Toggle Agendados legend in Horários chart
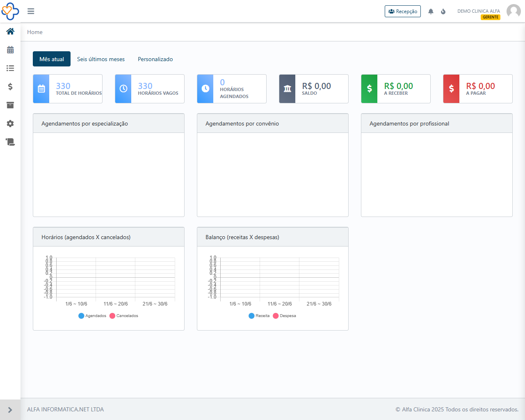The height and width of the screenshot is (420, 525). (x=92, y=316)
